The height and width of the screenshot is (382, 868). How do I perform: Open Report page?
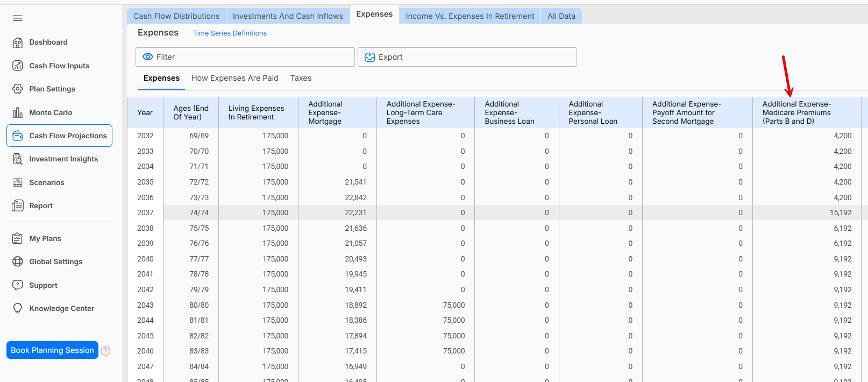(x=41, y=206)
